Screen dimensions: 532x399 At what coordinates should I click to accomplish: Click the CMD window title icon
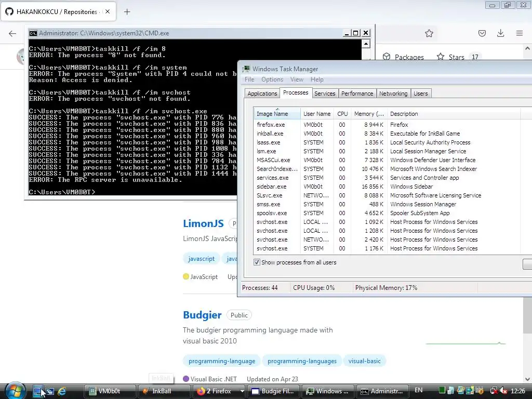33,33
